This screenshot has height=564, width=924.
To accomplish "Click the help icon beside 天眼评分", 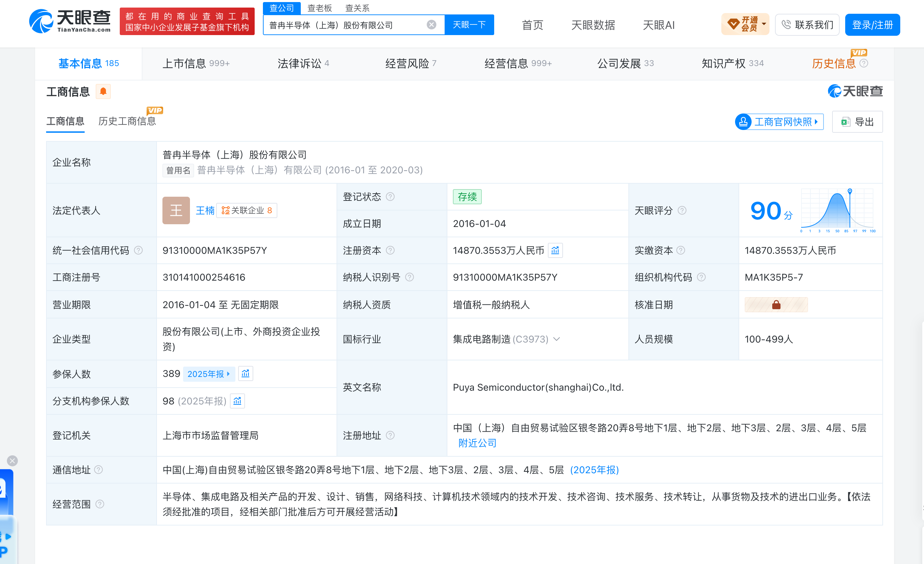I will [682, 210].
